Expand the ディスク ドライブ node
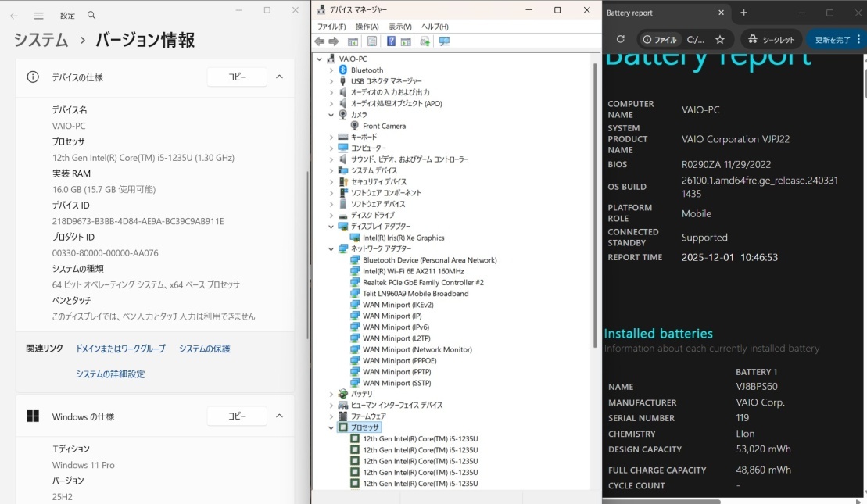This screenshot has width=867, height=504. [331, 215]
